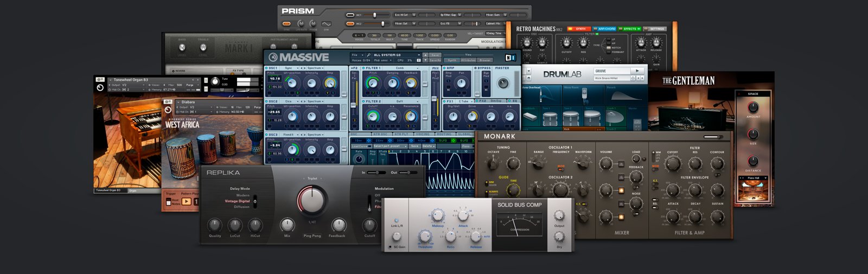Toggle the Filter 1 power LED in Massive
The width and height of the screenshot is (868, 274).
coord(363,68)
